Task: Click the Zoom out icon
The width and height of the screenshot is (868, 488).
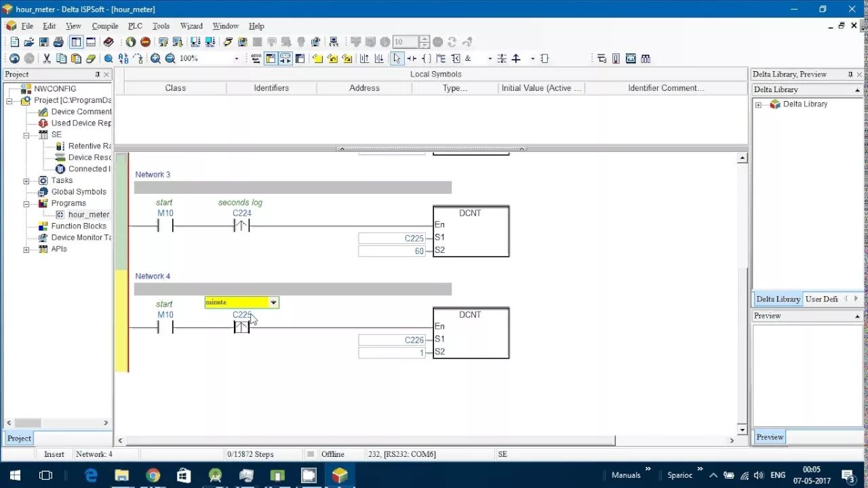Action: pyautogui.click(x=170, y=58)
